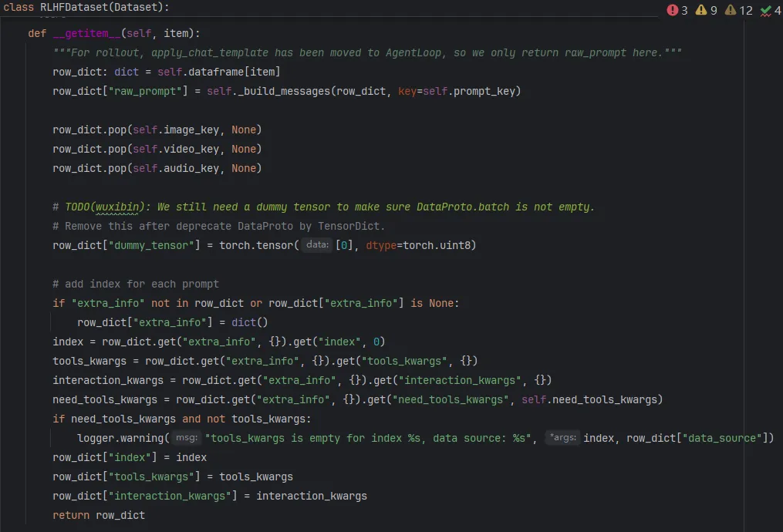Click 'interaction_kwargs' variable assignment line
Screen dimensions: 783x532
302,380
